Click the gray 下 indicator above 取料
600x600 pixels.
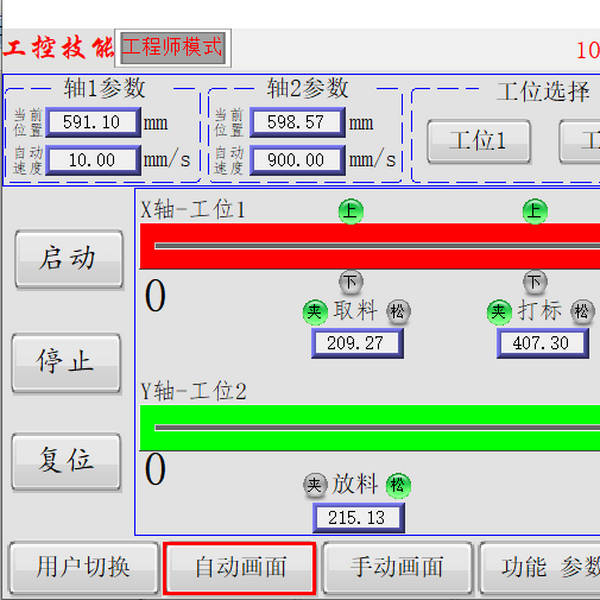click(351, 282)
